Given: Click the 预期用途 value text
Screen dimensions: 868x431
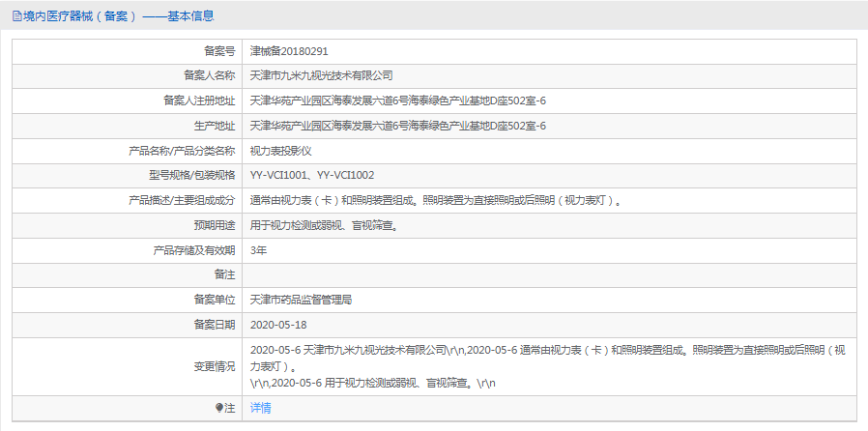Looking at the screenshot, I should pos(325,225).
